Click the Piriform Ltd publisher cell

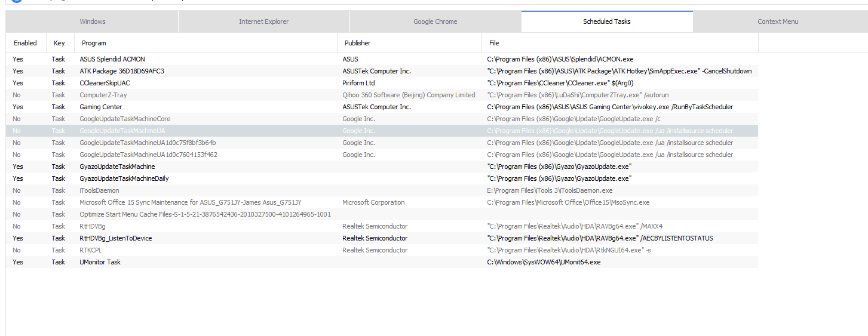click(x=358, y=83)
